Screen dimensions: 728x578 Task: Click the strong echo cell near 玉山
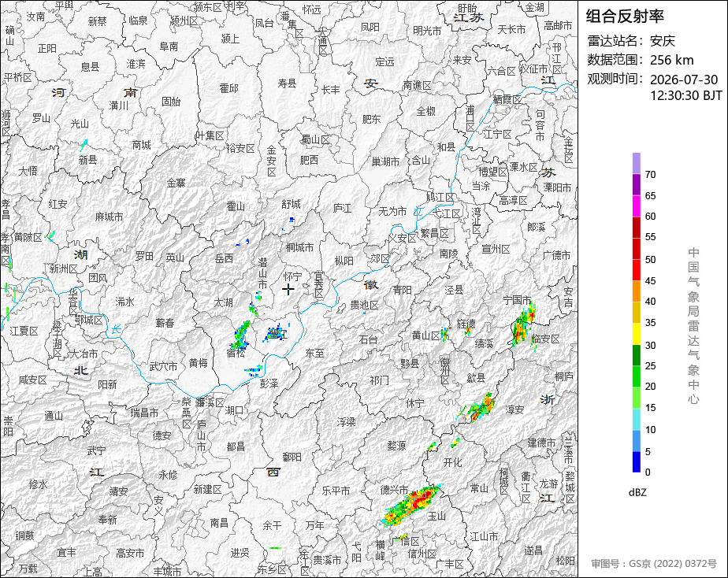click(x=410, y=506)
